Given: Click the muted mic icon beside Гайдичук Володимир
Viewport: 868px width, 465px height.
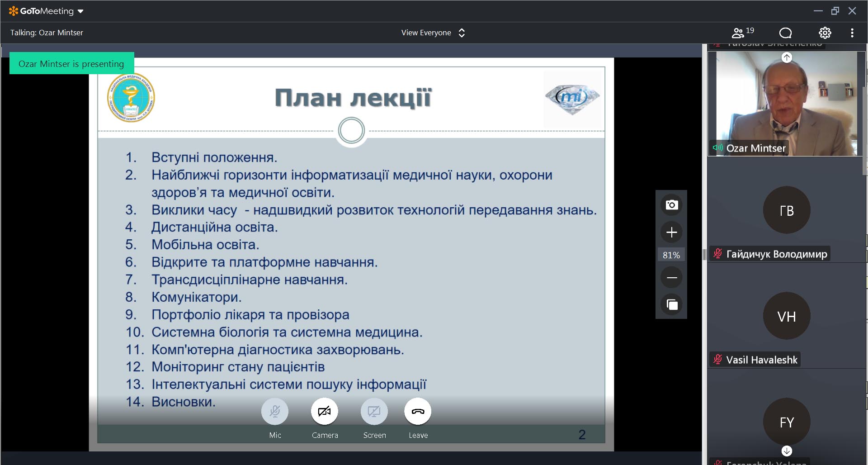Looking at the screenshot, I should pos(717,253).
